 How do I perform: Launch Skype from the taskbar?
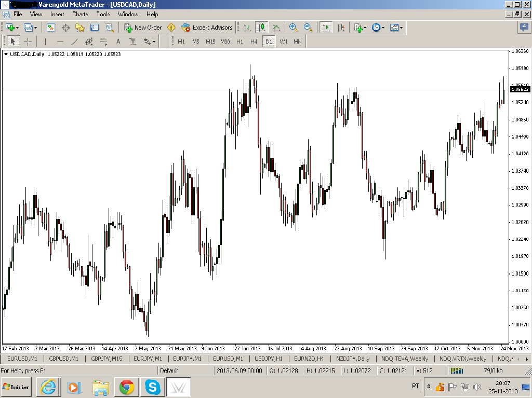[153, 387]
